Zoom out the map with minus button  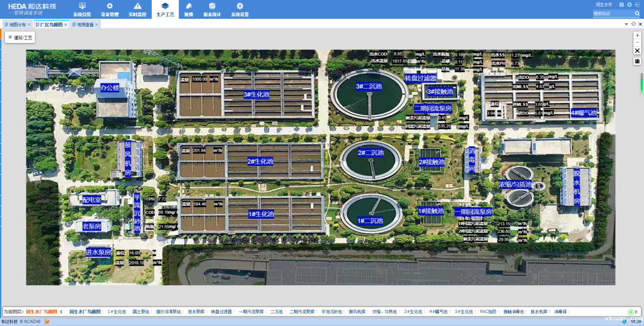(x=637, y=42)
